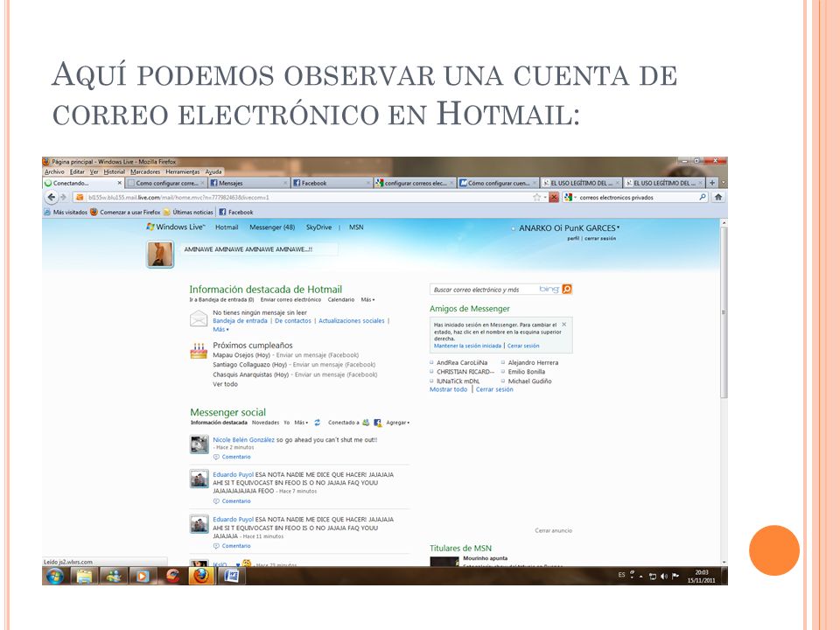Open the Windows Start button

(x=54, y=576)
